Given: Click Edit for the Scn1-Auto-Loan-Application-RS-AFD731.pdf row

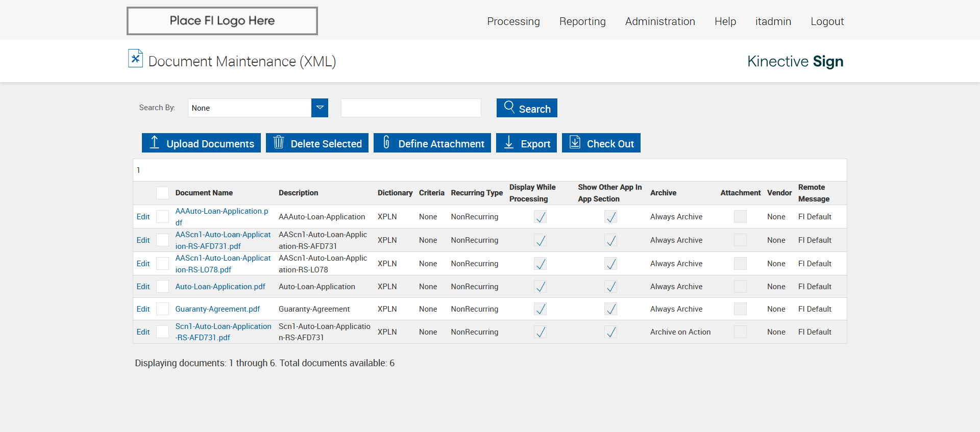Looking at the screenshot, I should (143, 332).
